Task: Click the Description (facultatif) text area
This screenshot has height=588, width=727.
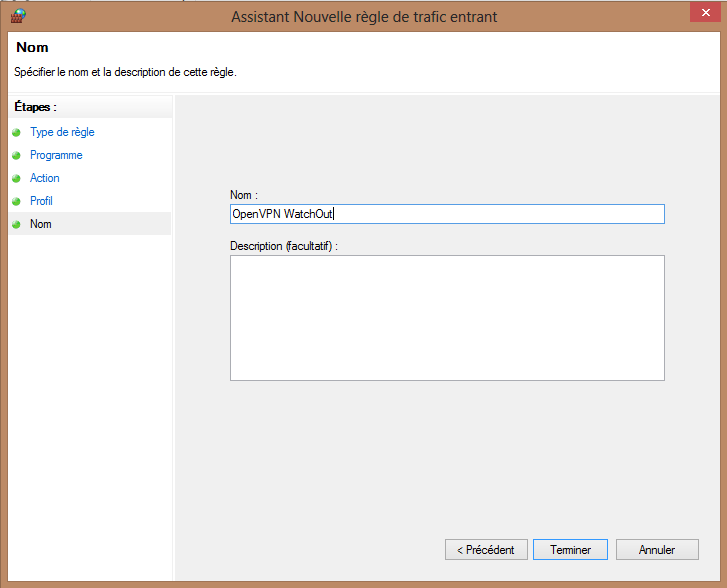Action: (x=447, y=318)
